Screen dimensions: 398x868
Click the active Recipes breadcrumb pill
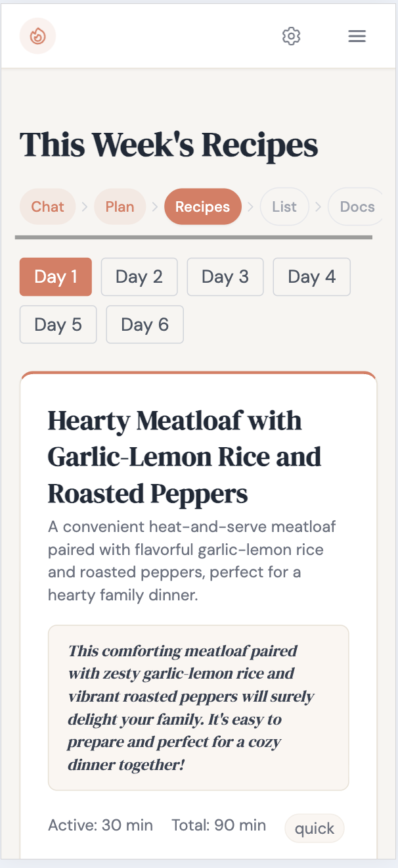coord(202,206)
